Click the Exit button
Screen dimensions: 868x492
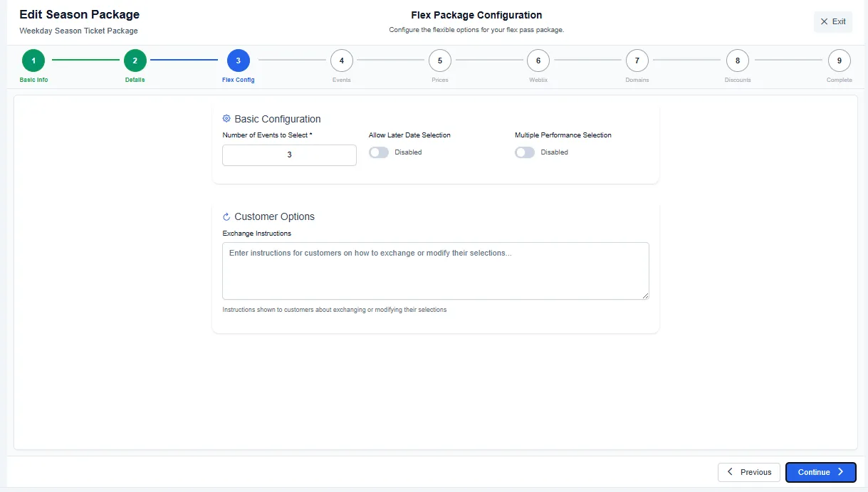833,21
